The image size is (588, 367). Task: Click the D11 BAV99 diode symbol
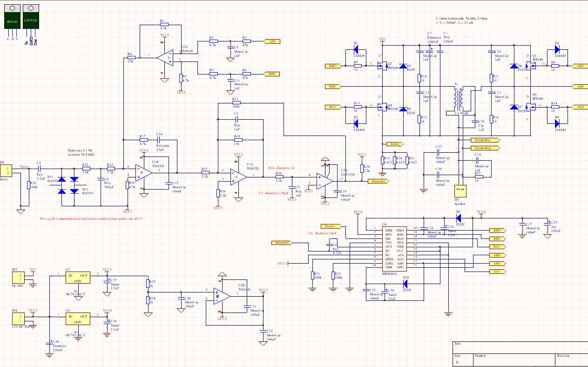(60, 186)
